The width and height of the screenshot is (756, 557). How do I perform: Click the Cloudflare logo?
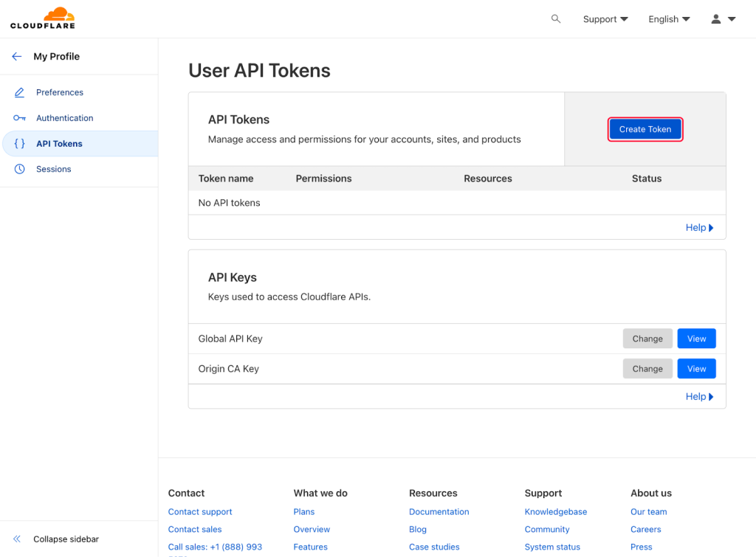[x=43, y=18]
